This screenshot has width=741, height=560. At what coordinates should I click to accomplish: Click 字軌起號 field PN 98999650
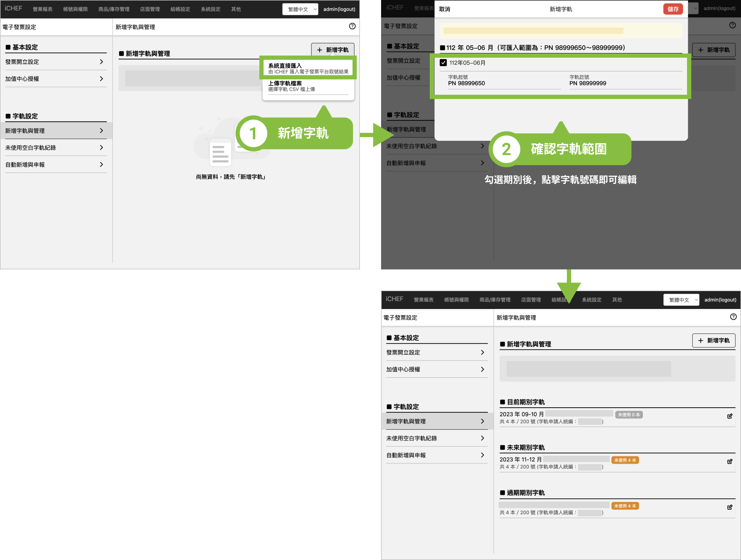point(466,83)
